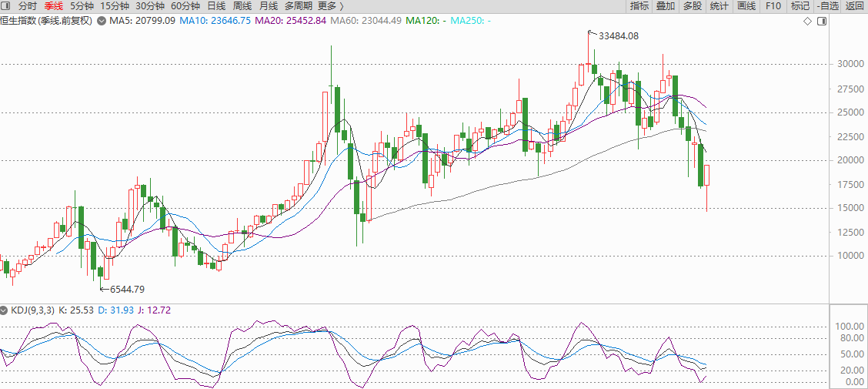Click the MA250 label
This screenshot has height=389, width=868.
pyautogui.click(x=470, y=21)
